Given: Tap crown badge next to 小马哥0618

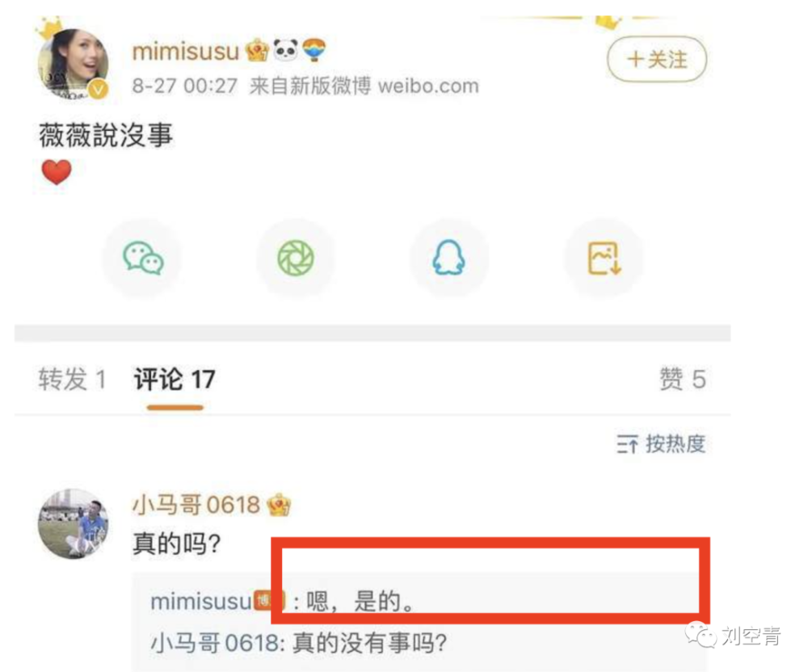Looking at the screenshot, I should [x=279, y=505].
